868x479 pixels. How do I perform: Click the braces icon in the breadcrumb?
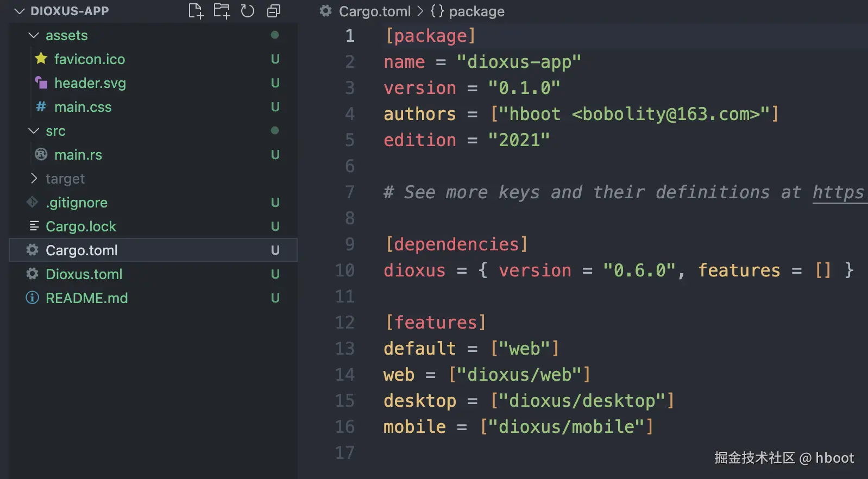point(437,11)
